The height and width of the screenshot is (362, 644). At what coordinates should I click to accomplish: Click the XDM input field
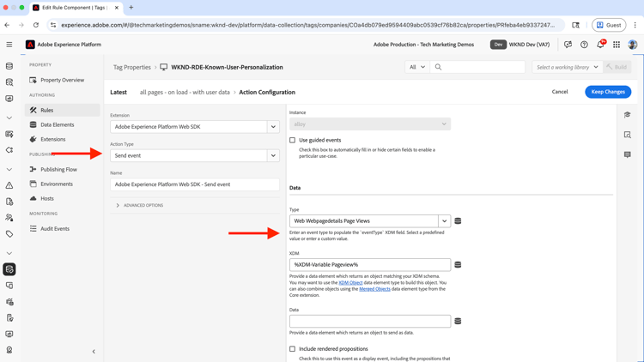[x=370, y=265]
